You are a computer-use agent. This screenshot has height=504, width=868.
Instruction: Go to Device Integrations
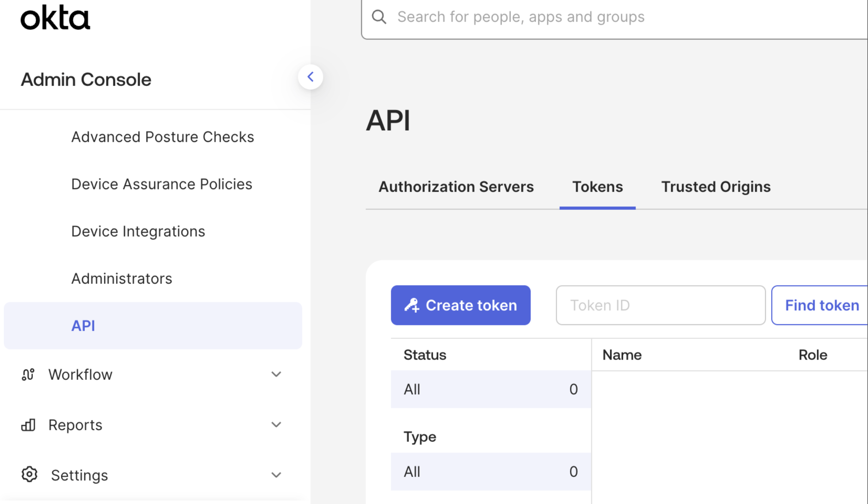pos(138,231)
